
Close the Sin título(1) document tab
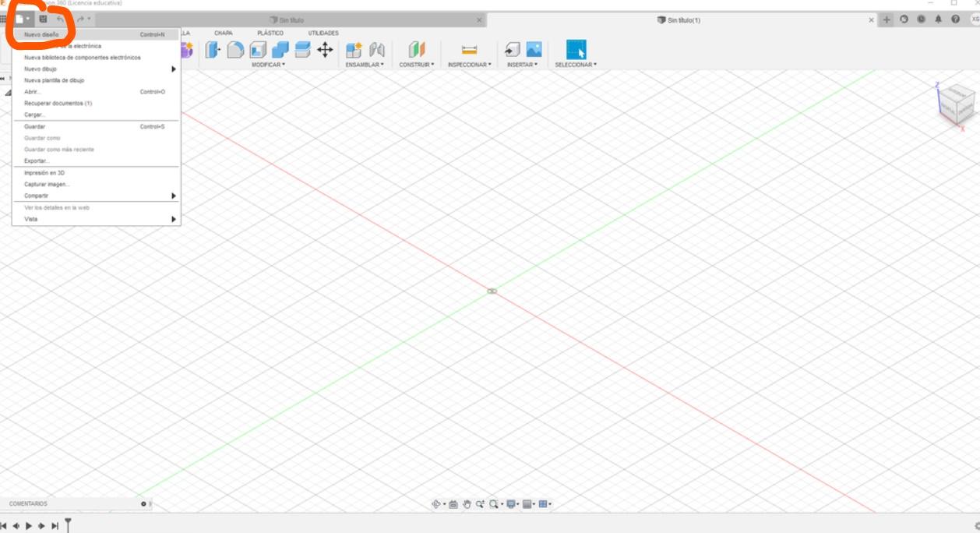[x=871, y=20]
